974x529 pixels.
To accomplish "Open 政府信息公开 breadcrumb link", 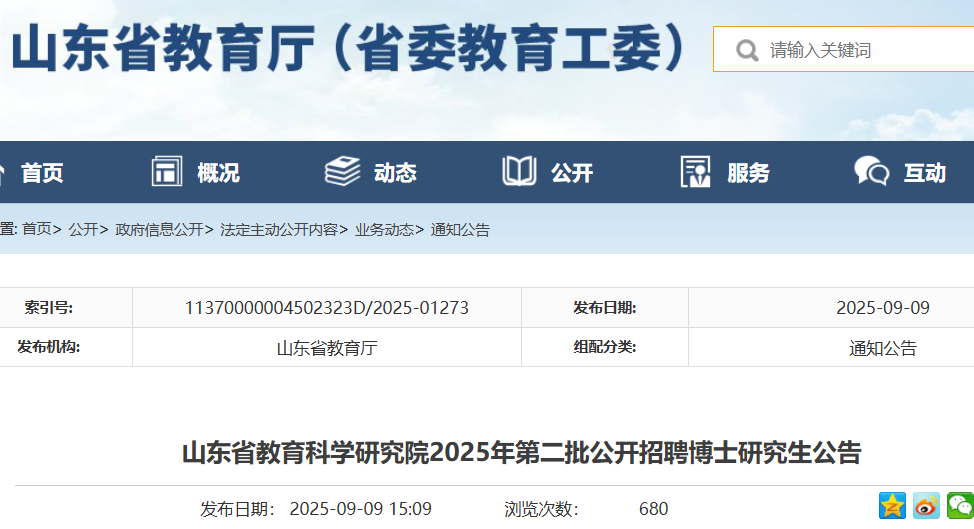I will 159,230.
